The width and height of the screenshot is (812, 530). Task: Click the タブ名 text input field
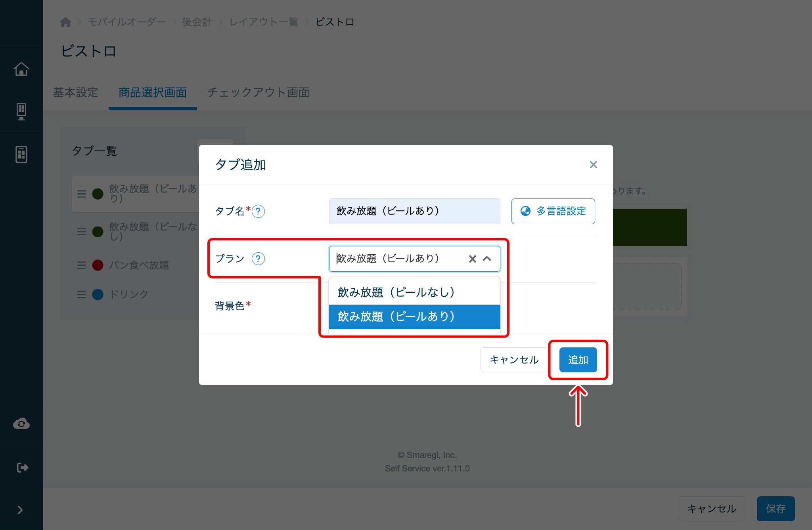[414, 211]
